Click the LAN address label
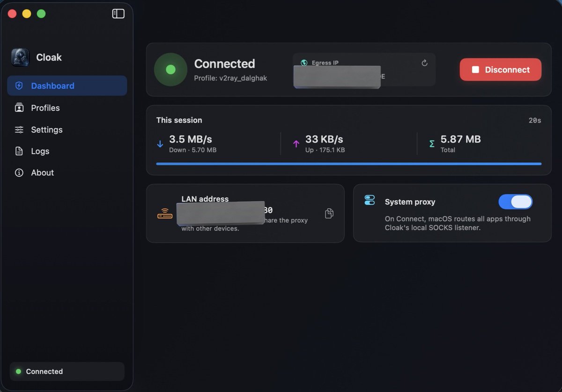The width and height of the screenshot is (562, 392). click(x=205, y=199)
